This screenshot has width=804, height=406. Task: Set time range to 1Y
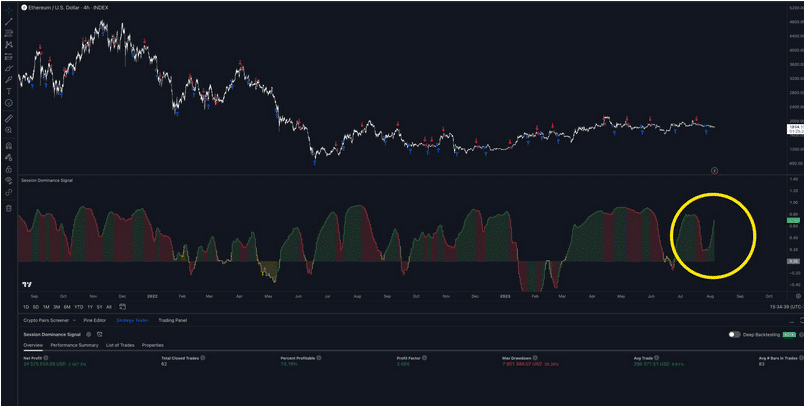click(90, 307)
